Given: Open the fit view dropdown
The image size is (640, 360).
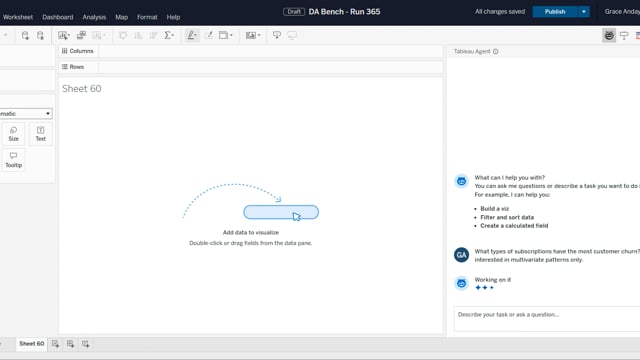Looking at the screenshot, I should coord(225,36).
